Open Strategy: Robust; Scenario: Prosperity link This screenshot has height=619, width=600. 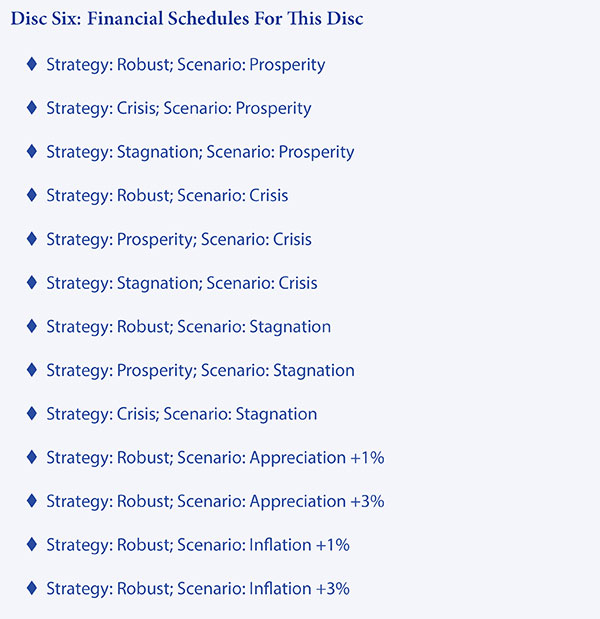coord(186,65)
